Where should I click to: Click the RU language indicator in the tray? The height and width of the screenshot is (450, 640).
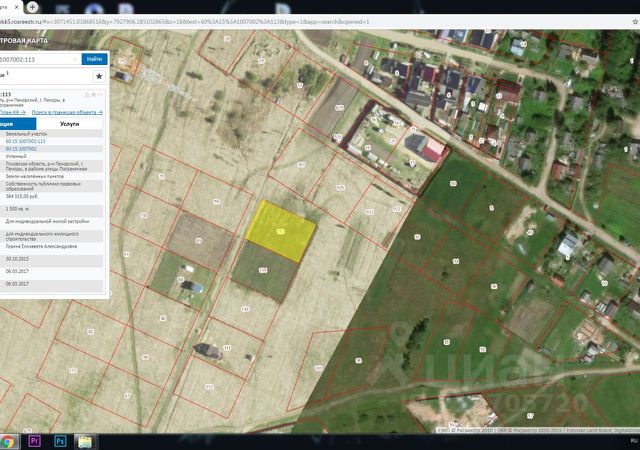pos(632,441)
